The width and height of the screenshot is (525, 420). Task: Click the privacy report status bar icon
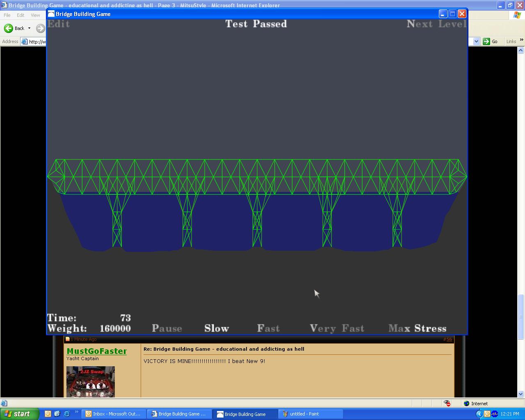[x=447, y=404]
